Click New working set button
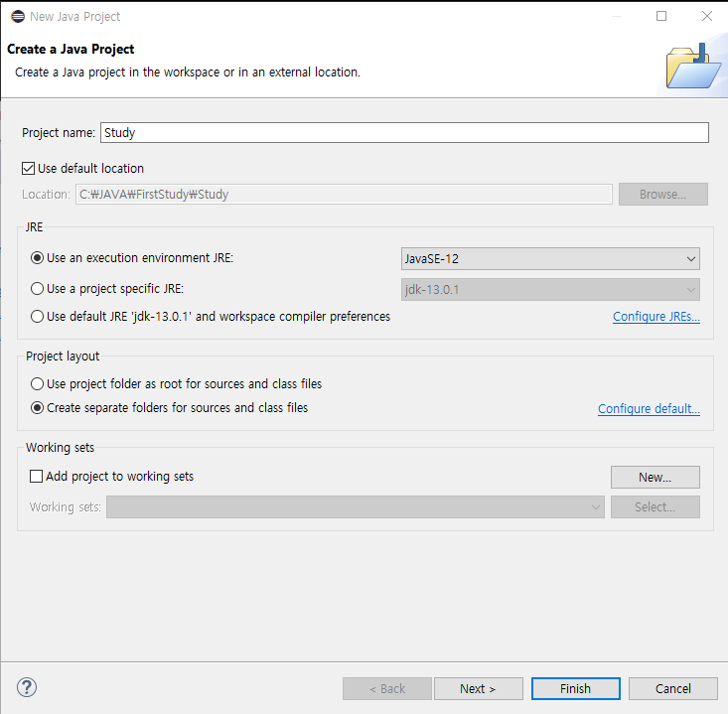Image resolution: width=728 pixels, height=714 pixels. coord(655,478)
